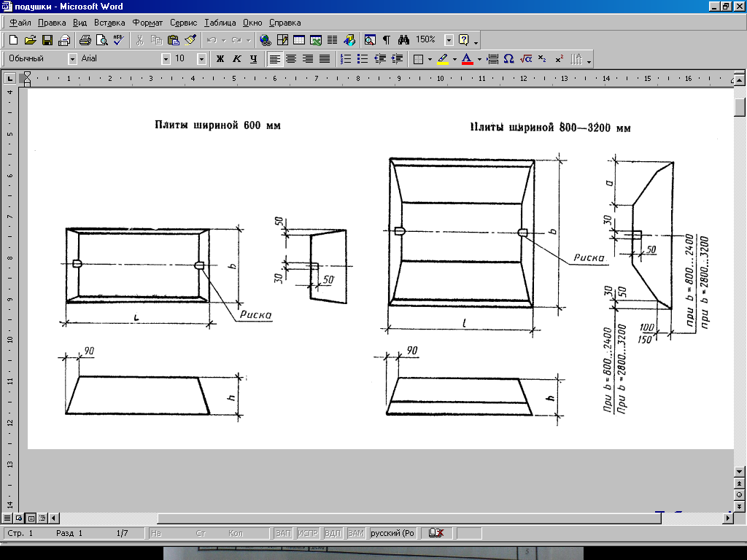Click the Format Painter brush icon
The width and height of the screenshot is (747, 560).
tap(190, 40)
